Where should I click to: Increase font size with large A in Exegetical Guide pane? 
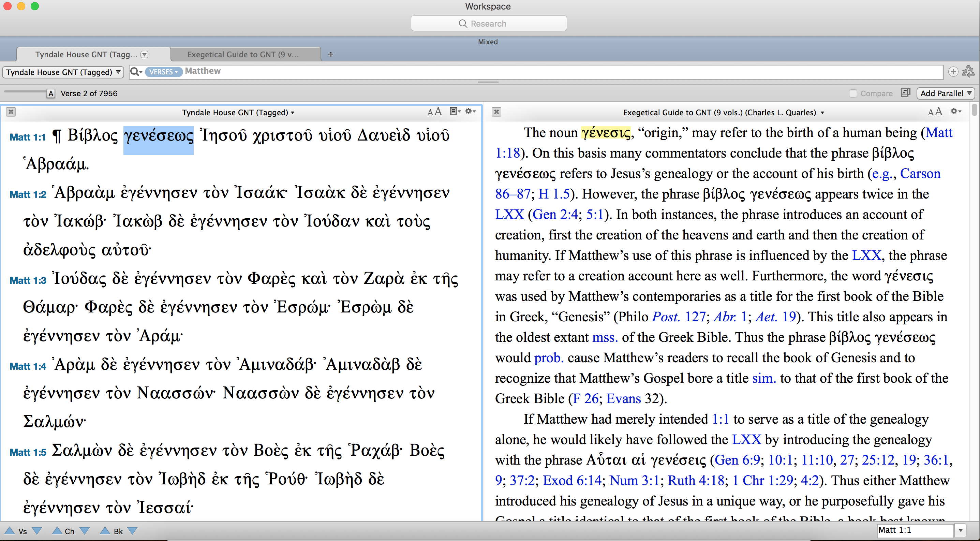[938, 112]
